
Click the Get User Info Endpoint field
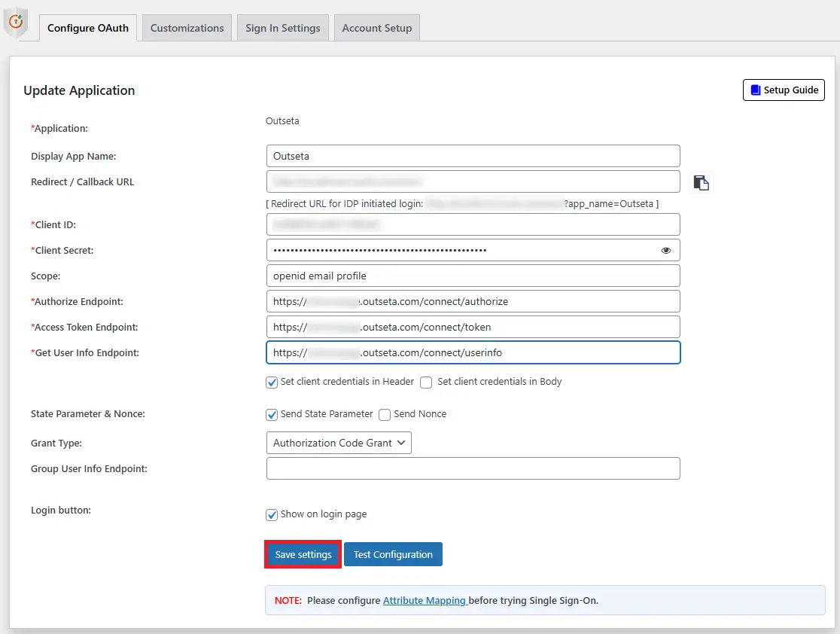[x=473, y=352]
